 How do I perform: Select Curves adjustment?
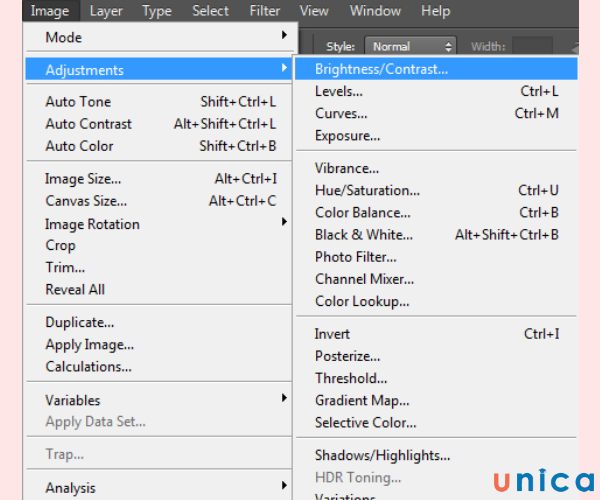341,114
